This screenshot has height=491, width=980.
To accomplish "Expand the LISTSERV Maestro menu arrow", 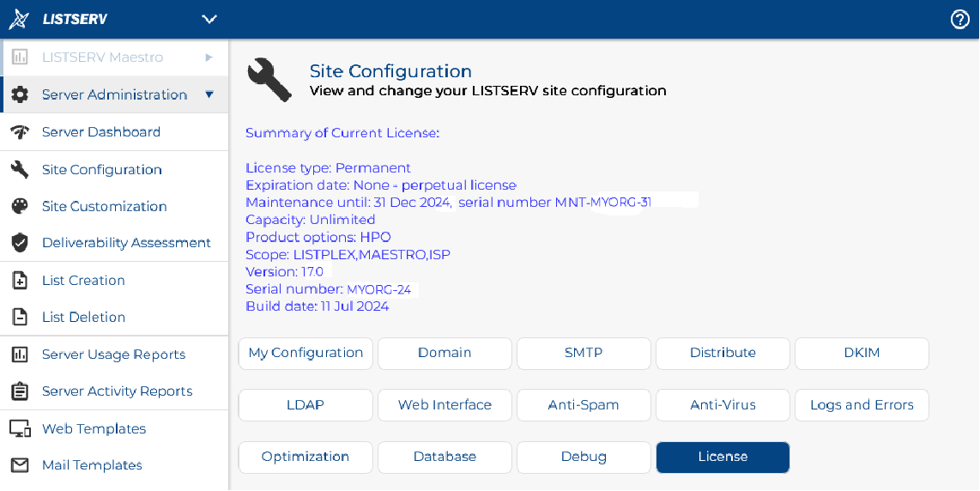I will point(209,57).
